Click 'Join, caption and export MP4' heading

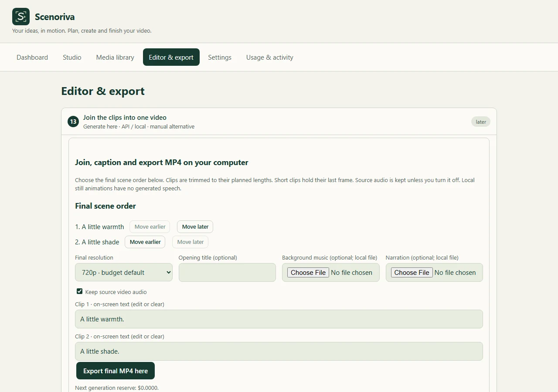coord(162,162)
